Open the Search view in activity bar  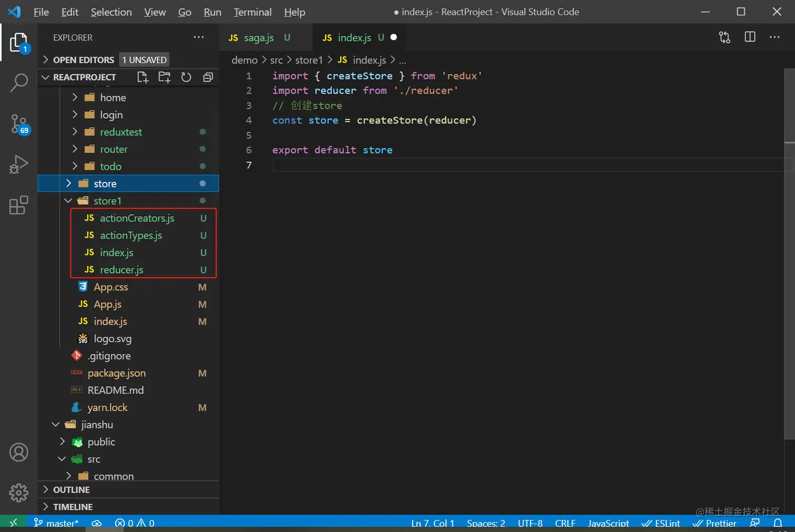(19, 83)
